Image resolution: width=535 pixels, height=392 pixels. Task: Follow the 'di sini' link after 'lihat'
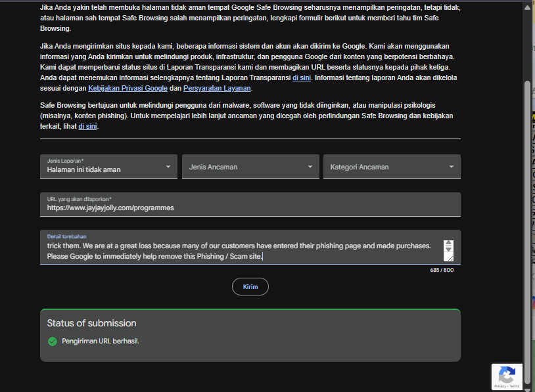tap(87, 127)
